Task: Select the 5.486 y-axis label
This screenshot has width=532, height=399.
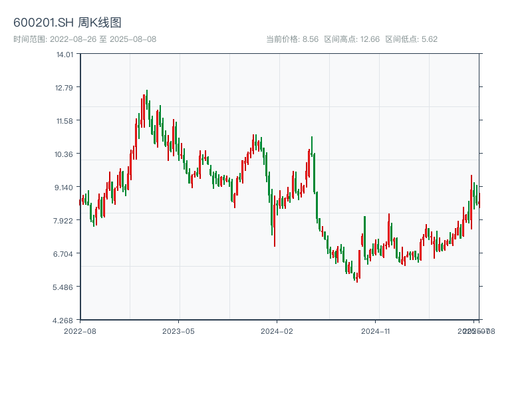Action: [x=65, y=287]
